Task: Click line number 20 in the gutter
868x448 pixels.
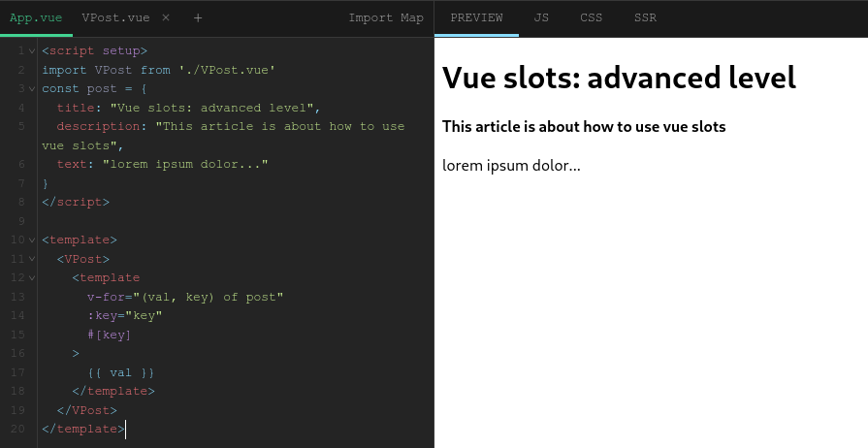Action: [x=18, y=429]
